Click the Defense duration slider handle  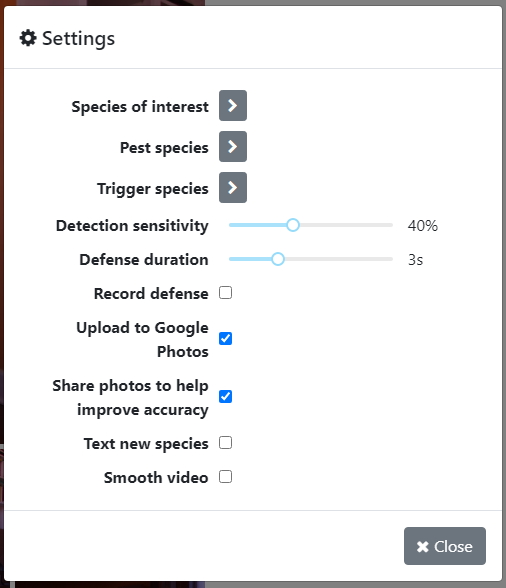(278, 259)
